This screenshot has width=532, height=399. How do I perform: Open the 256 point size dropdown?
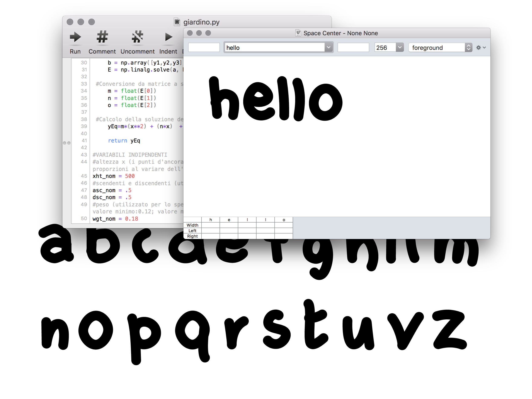(x=400, y=47)
